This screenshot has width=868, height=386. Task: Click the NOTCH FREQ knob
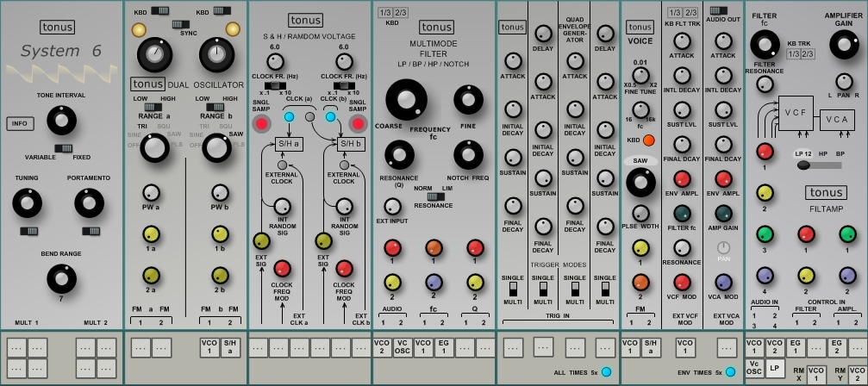468,155
